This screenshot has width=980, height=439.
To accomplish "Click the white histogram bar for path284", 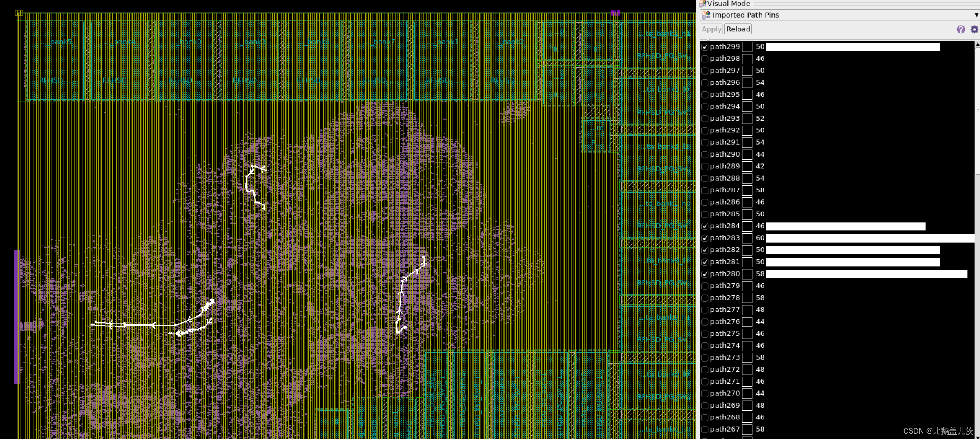I will pos(846,227).
